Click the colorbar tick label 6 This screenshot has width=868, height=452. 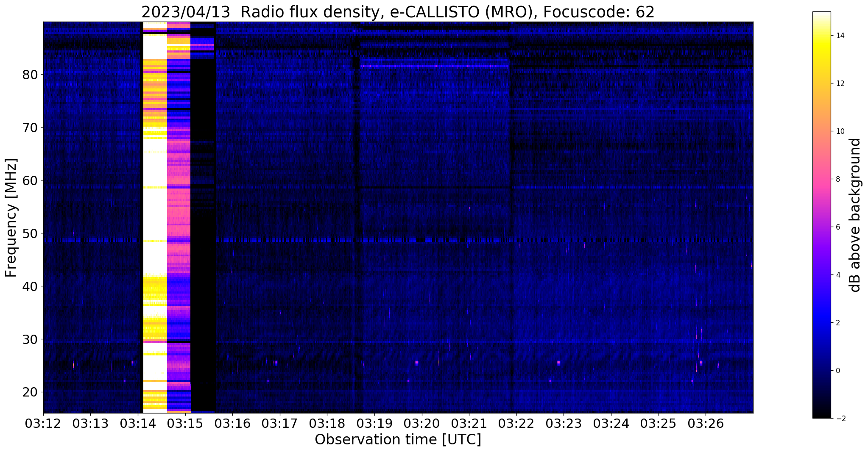[837, 227]
